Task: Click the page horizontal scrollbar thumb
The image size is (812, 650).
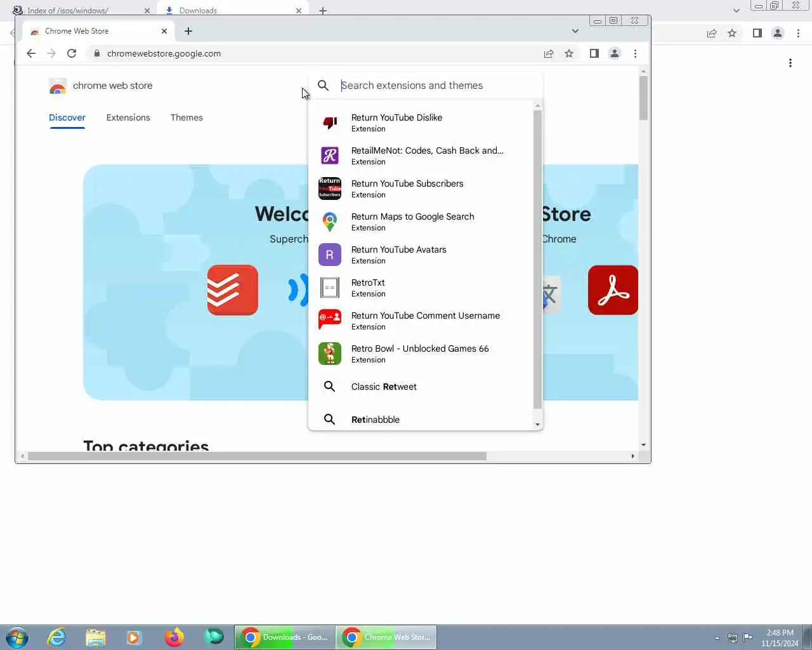Action: pyautogui.click(x=257, y=456)
